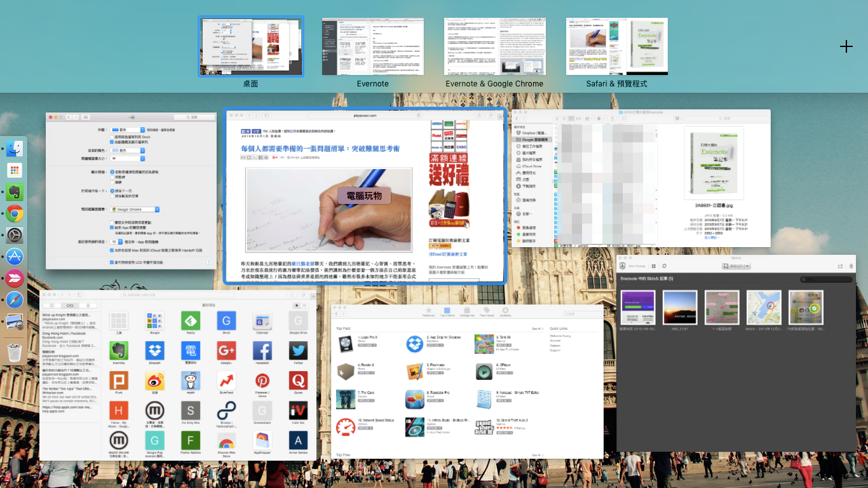Screen dimensions: 868x488
Task: Click the Quora favorite icon in Safari
Action: coord(298,381)
